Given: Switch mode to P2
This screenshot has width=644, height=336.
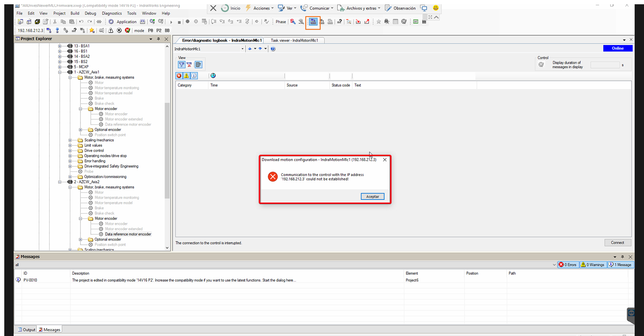Looking at the screenshot, I should click(159, 31).
